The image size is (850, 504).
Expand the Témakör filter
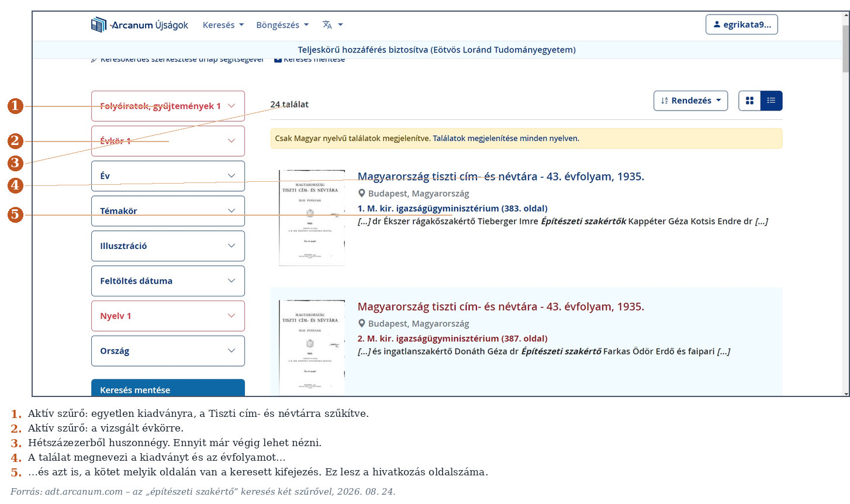[168, 211]
